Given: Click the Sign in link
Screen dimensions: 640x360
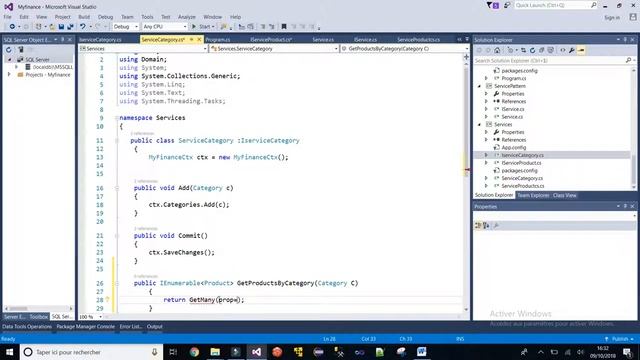Looking at the screenshot, I should [612, 18].
